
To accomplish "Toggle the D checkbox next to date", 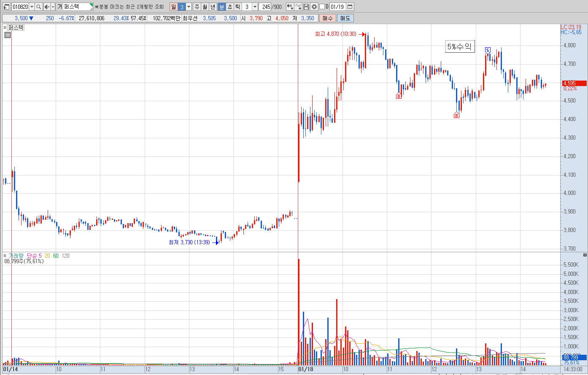I will pos(322,7).
